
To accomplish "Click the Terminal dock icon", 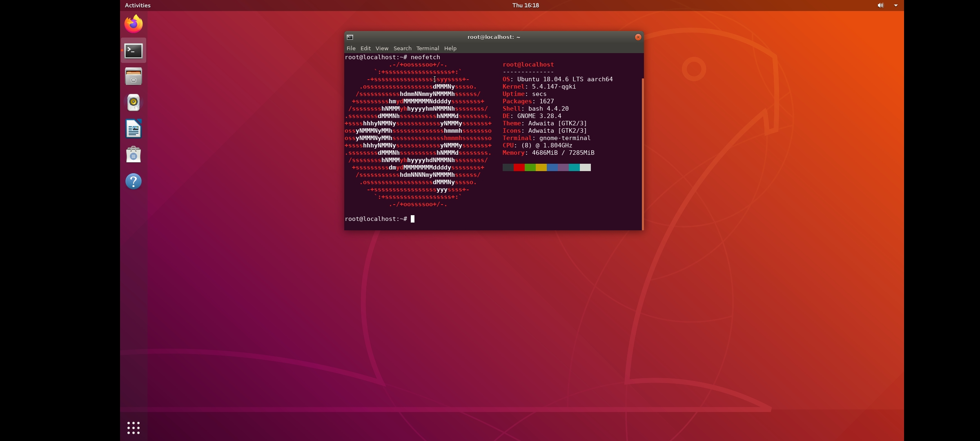I will click(134, 51).
